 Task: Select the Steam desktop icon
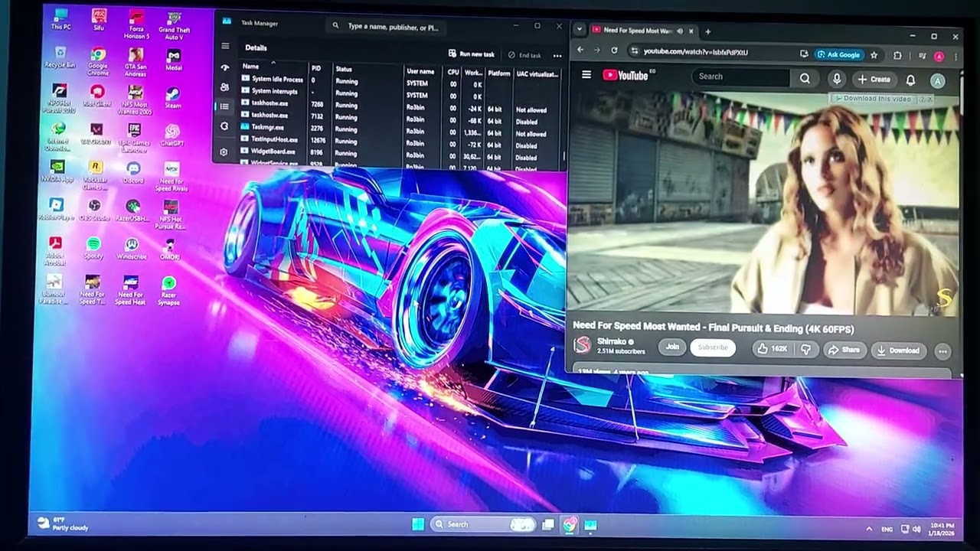(173, 98)
